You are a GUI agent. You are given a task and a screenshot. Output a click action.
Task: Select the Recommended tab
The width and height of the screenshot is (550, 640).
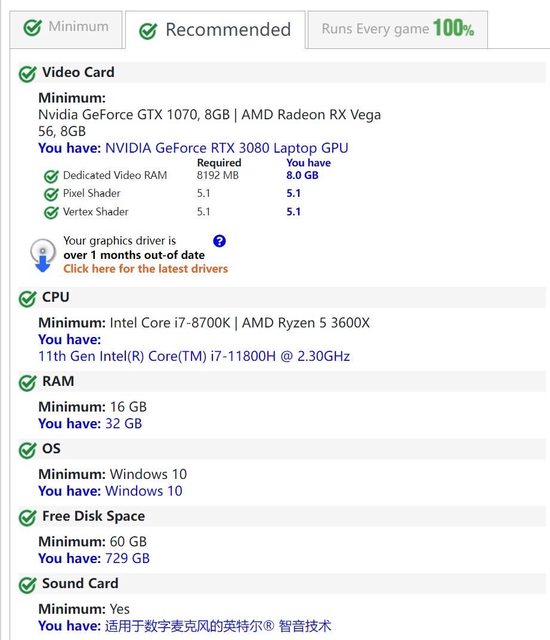pos(215,30)
